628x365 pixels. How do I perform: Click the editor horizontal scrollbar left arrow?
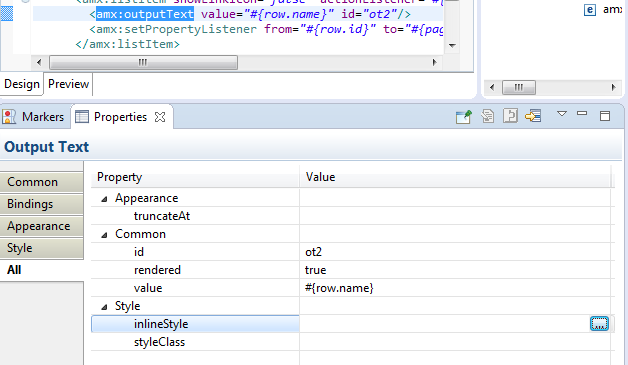coord(39,63)
